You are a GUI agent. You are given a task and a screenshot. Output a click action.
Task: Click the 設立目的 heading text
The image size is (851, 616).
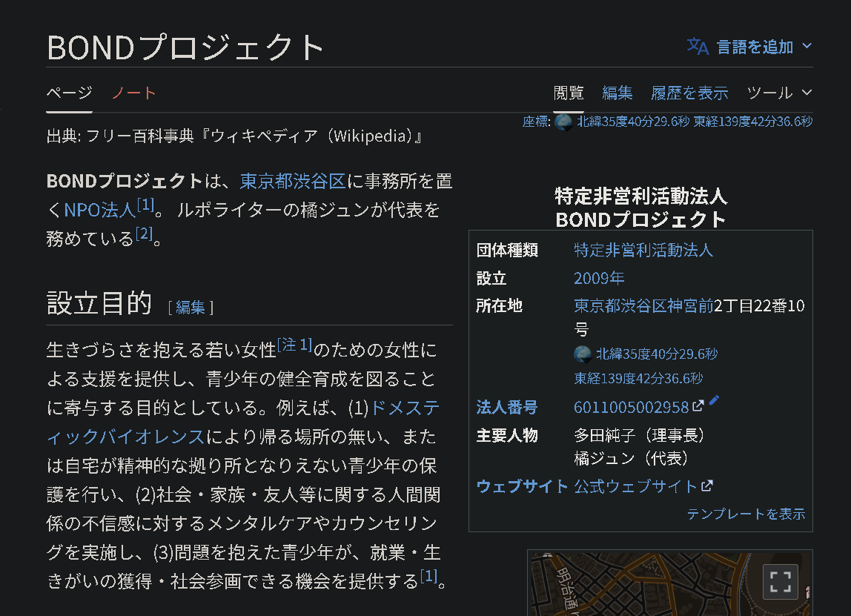[x=99, y=303]
